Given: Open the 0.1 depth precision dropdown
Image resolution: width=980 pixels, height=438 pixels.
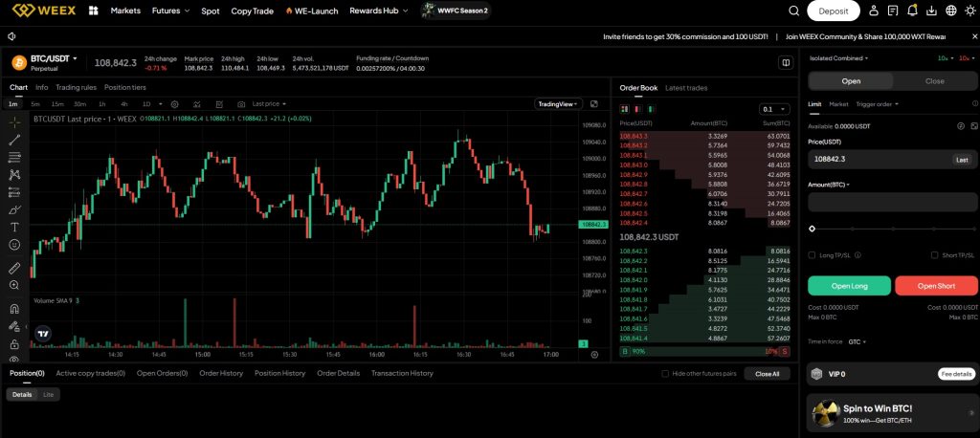Looking at the screenshot, I should 774,109.
